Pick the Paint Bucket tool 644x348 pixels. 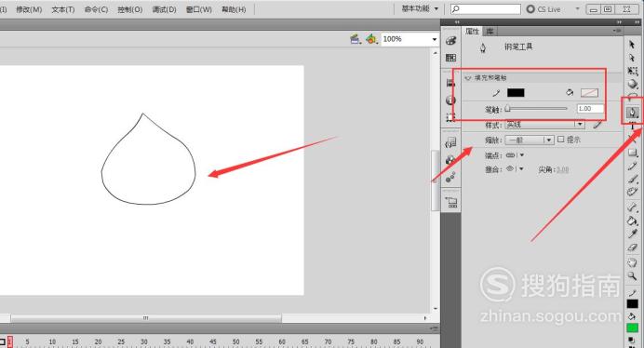tap(632, 221)
